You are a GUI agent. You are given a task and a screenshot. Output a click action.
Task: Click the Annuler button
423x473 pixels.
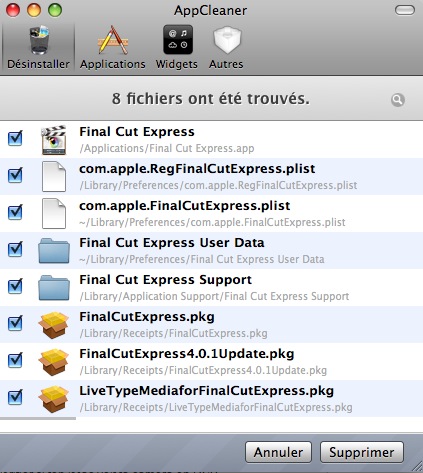[278, 452]
